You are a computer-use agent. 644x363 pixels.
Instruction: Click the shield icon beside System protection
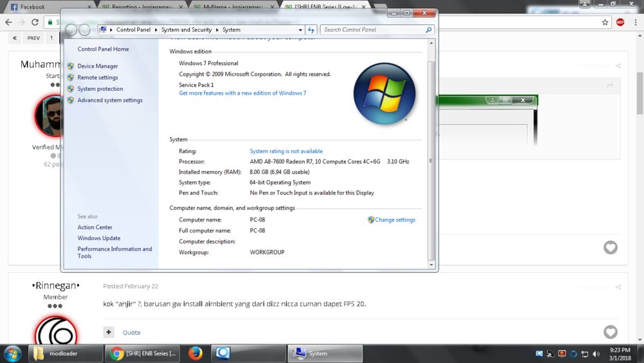[71, 89]
